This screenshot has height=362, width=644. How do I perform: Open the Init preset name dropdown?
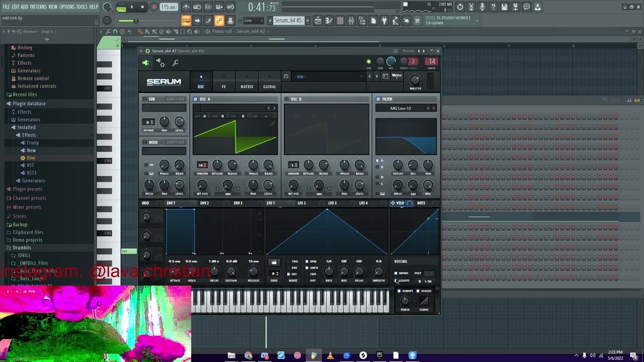click(329, 76)
